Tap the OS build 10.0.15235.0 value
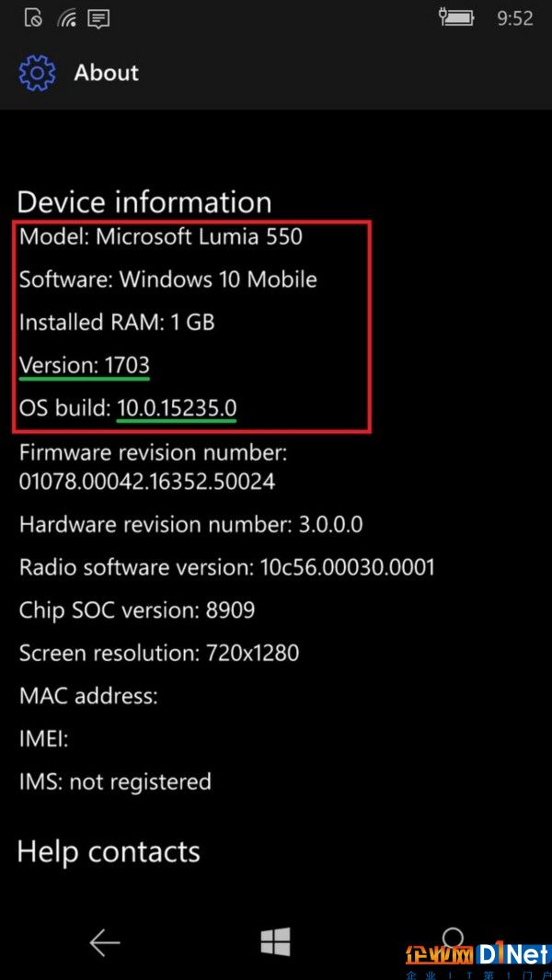The image size is (552, 980). click(177, 408)
